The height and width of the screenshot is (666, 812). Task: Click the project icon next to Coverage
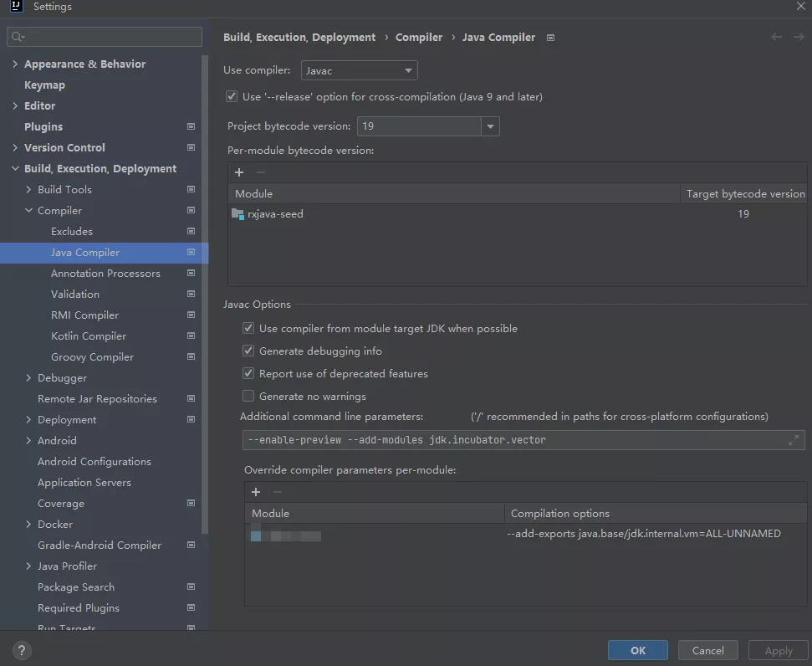pyautogui.click(x=192, y=503)
